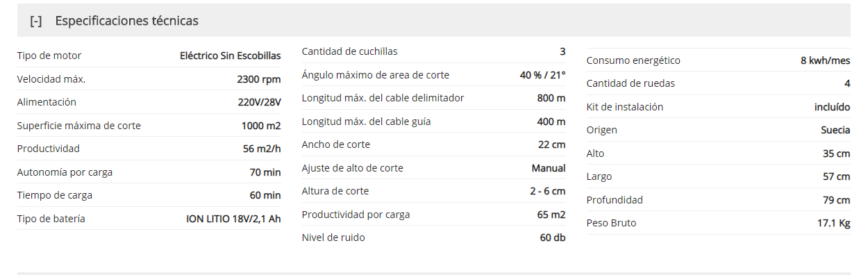The height and width of the screenshot is (275, 868).
Task: Select the Manual cut height adjustment value
Action: (x=549, y=168)
